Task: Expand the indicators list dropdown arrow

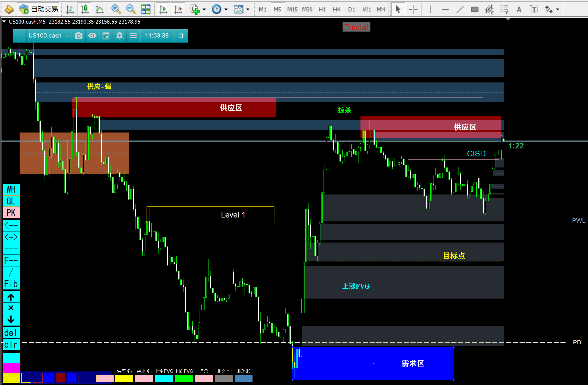Action: (204, 9)
